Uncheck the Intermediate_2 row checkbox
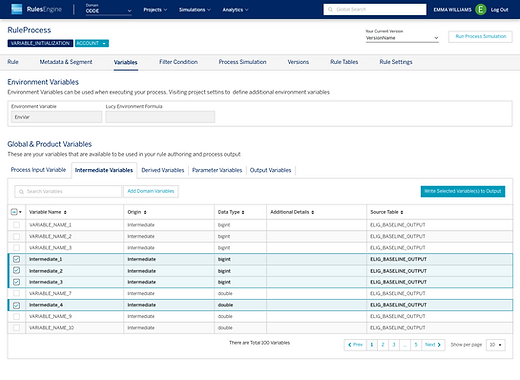The width and height of the screenshot is (520, 380). [x=16, y=270]
